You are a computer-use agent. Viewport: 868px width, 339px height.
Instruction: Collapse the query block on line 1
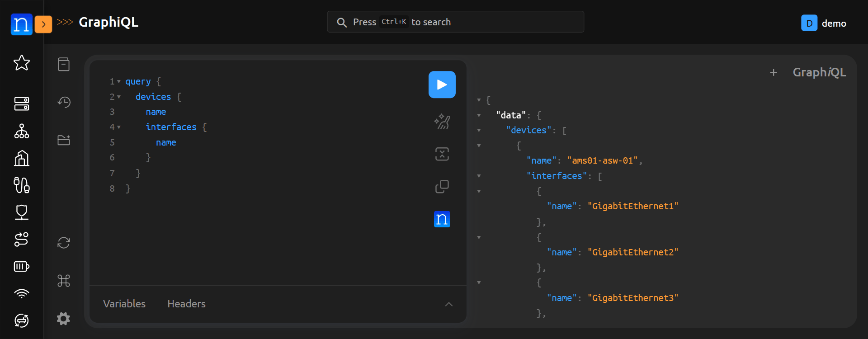pyautogui.click(x=119, y=82)
